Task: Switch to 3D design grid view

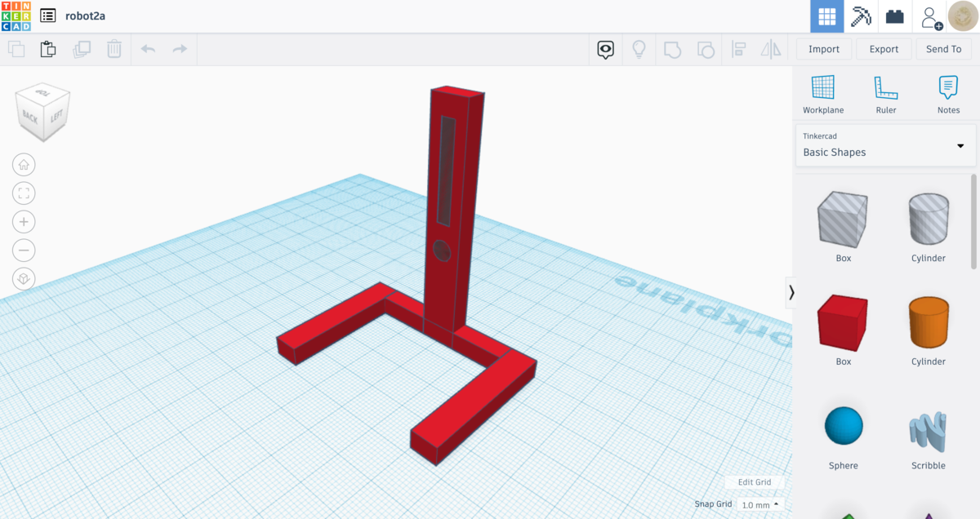Action: [827, 16]
